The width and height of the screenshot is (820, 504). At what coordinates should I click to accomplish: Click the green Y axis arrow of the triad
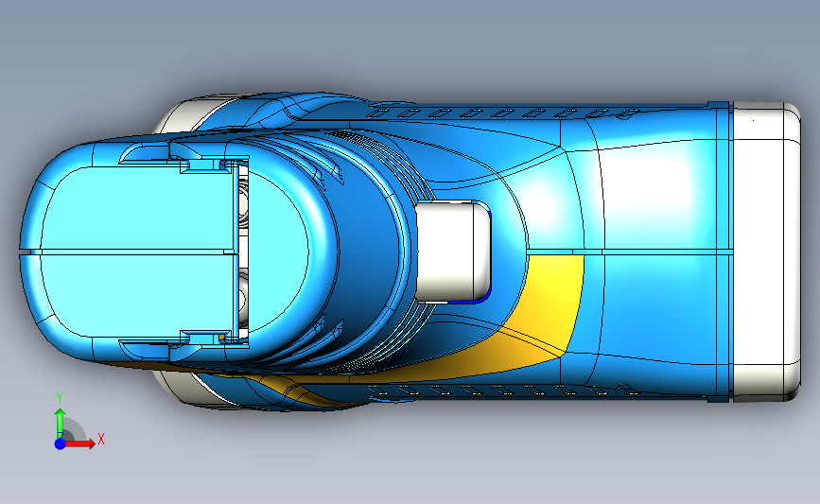61,423
